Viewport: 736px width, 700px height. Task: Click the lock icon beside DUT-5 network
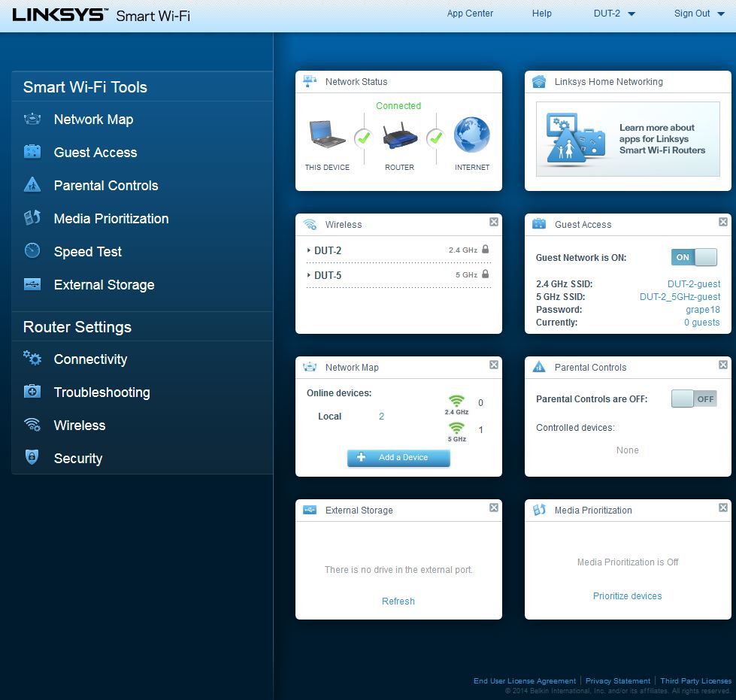point(486,274)
